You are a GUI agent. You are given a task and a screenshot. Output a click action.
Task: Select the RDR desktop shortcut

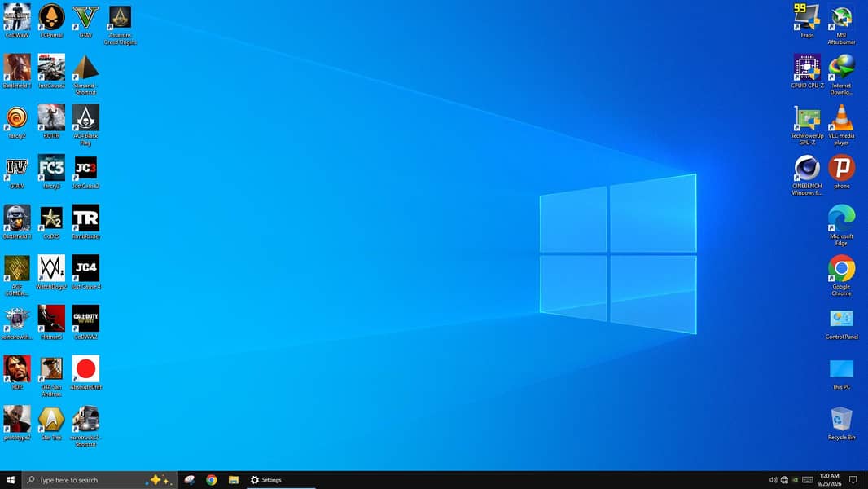pos(17,369)
